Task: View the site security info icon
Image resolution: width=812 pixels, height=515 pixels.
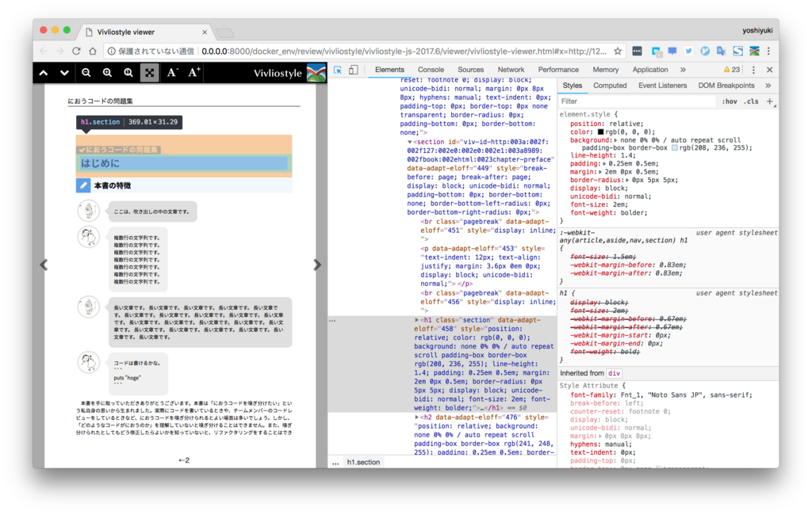Action: 111,51
